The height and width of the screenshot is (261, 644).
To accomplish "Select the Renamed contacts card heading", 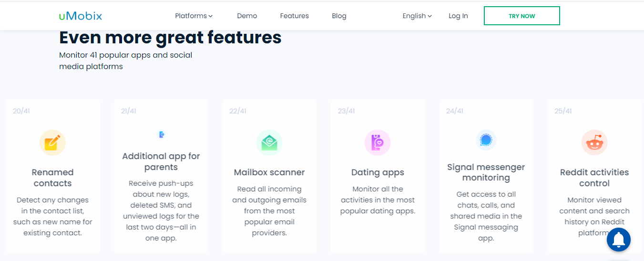I will pos(52,178).
